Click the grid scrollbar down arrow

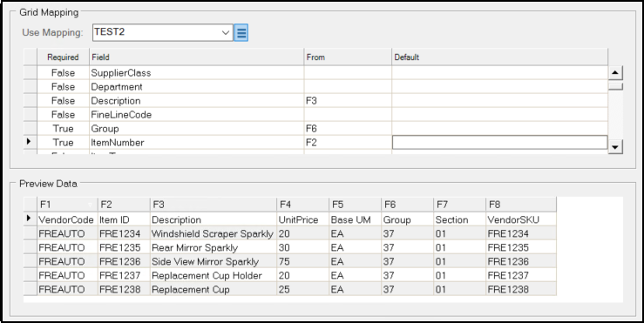615,146
